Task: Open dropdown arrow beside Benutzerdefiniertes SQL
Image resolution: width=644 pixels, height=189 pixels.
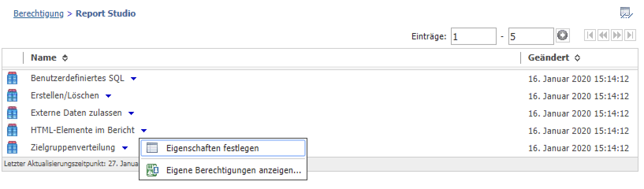Action: 134,79
